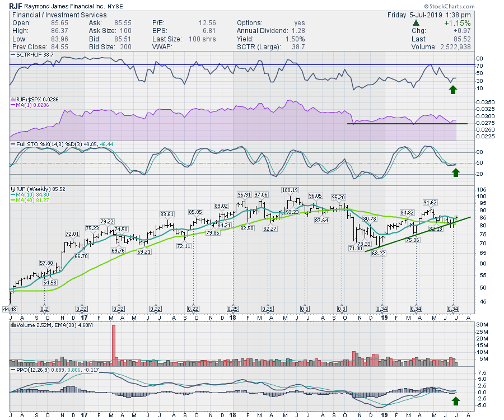Click the 83.61 price label
This screenshot has width=504, height=420.
(x=167, y=214)
